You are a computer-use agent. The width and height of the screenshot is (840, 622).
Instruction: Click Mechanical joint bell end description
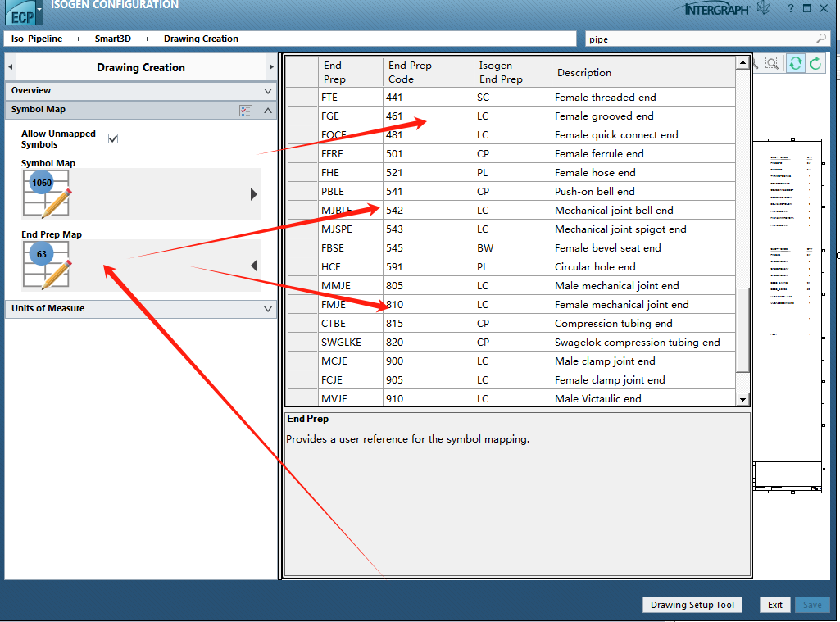[x=643, y=210]
